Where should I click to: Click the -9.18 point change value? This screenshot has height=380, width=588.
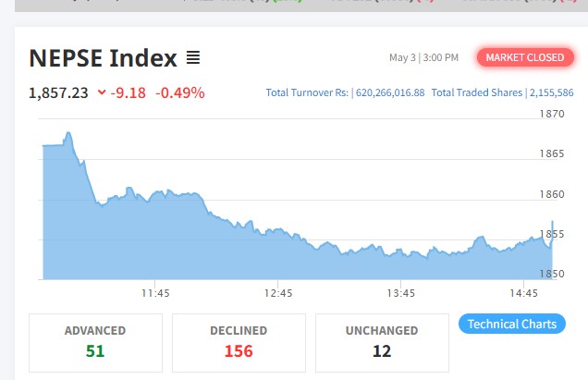[129, 92]
